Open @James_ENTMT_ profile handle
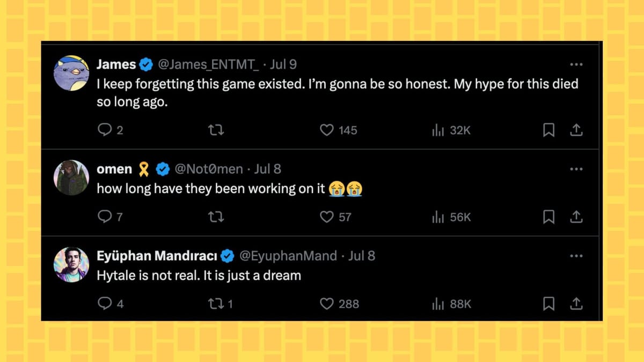Image resolution: width=644 pixels, height=362 pixels. pos(208,64)
